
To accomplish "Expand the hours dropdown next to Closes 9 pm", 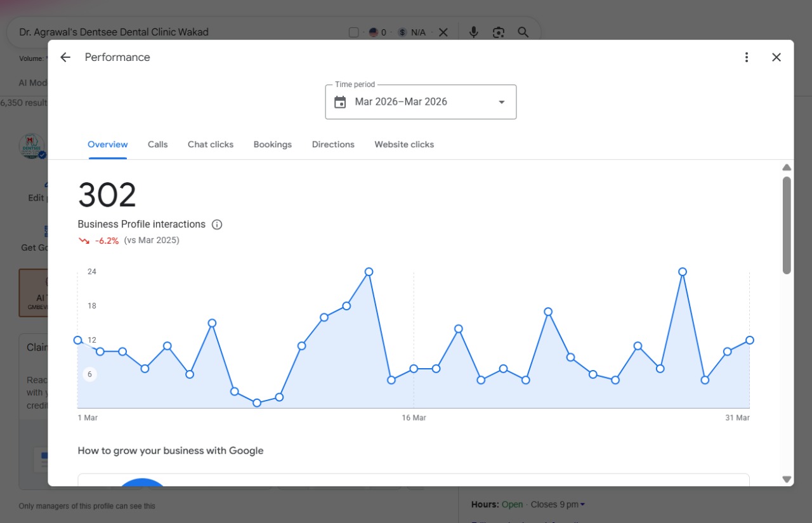I will click(x=582, y=505).
